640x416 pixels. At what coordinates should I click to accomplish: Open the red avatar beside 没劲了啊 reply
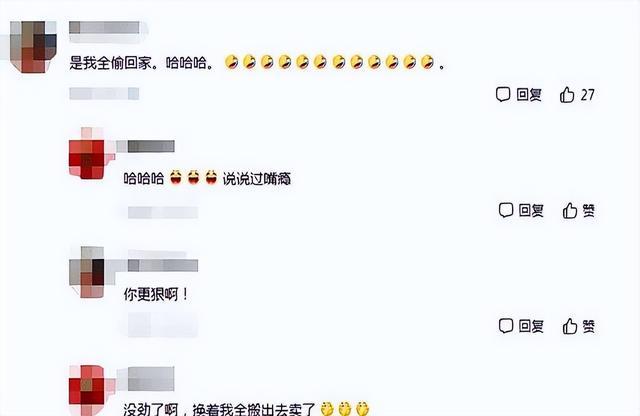pos(87,390)
